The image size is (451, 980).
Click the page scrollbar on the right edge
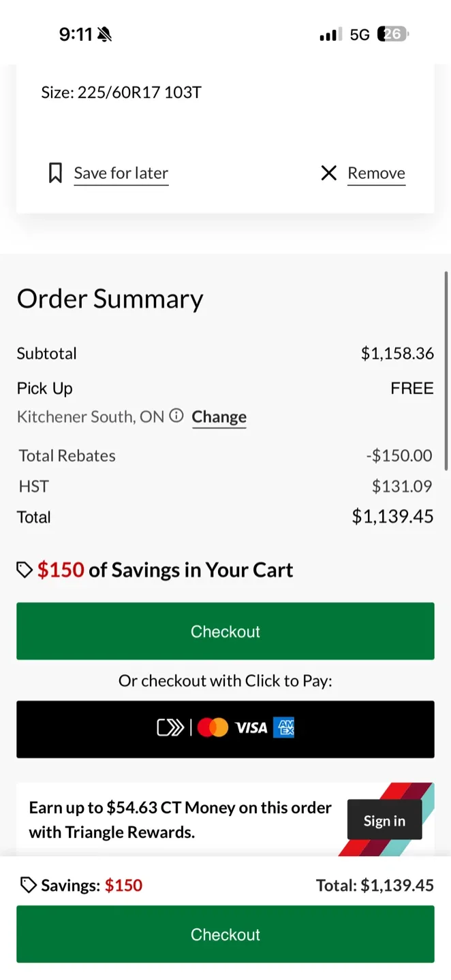pyautogui.click(x=446, y=371)
